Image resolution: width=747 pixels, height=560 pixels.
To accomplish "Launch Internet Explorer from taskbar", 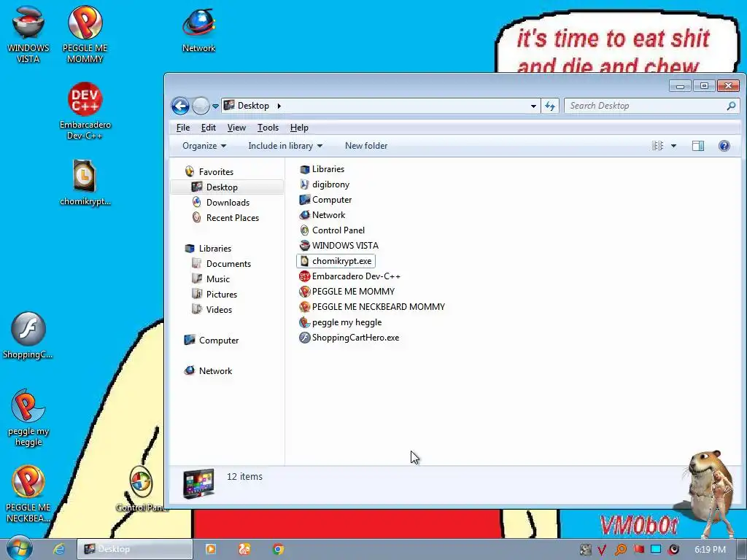I will [x=58, y=549].
